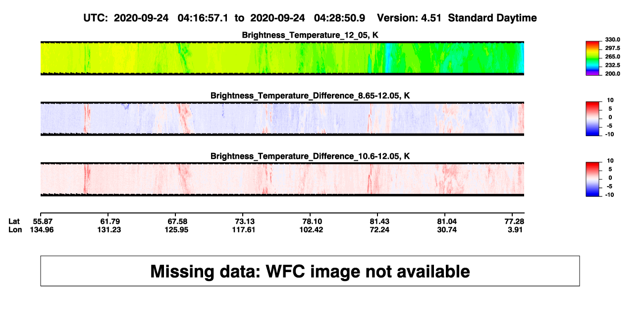
Task: Click latitude value 67.58
Action: [178, 221]
